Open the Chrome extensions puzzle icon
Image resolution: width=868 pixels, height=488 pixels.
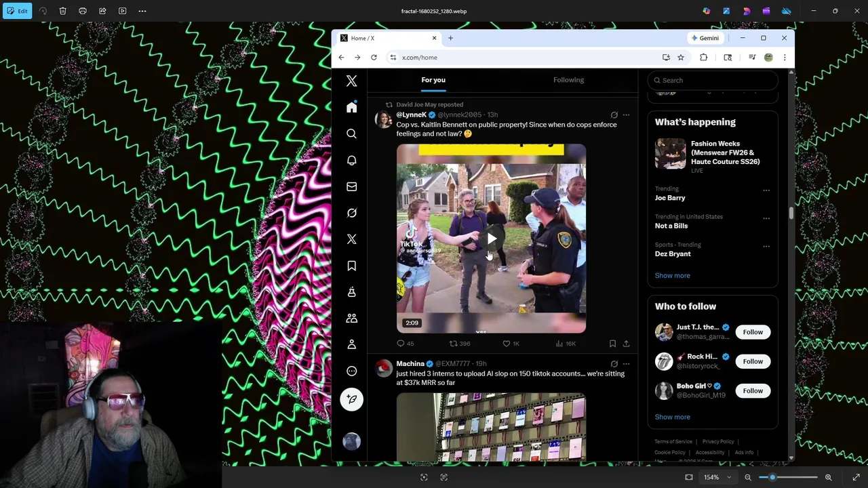pos(703,58)
